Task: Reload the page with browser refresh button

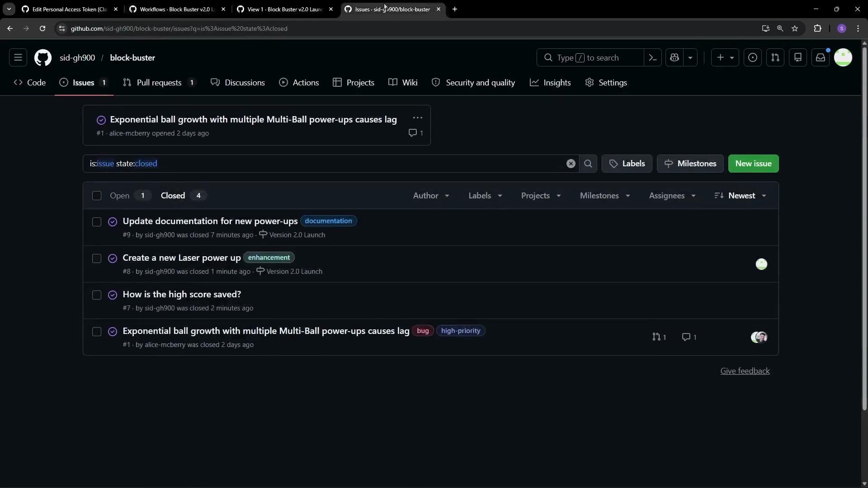Action: tap(42, 28)
